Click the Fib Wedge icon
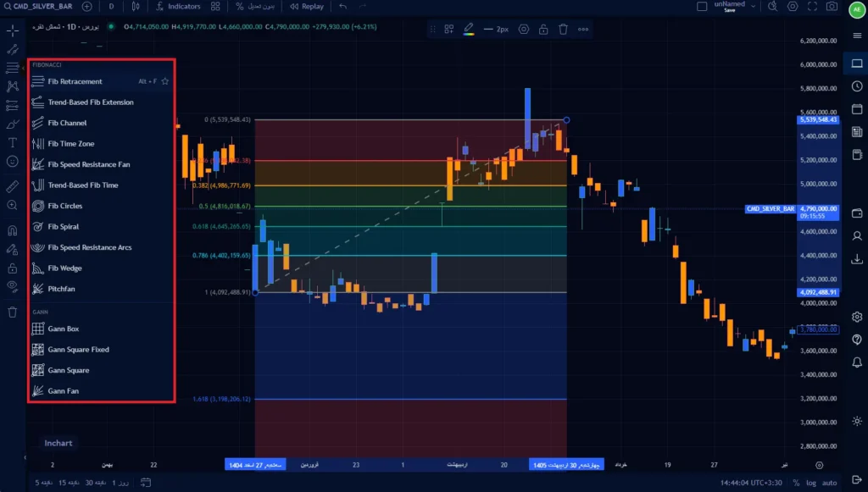The width and height of the screenshot is (868, 492). pyautogui.click(x=37, y=268)
